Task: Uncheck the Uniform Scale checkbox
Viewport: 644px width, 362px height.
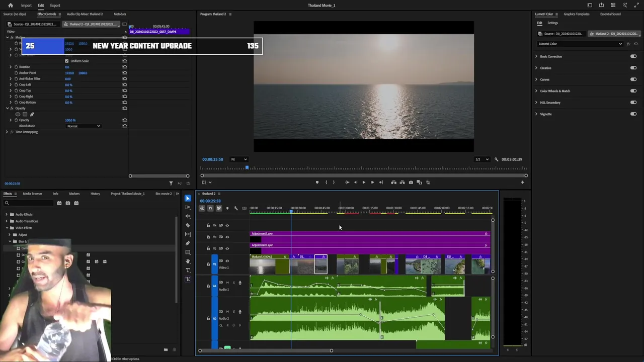Action: tap(67, 61)
